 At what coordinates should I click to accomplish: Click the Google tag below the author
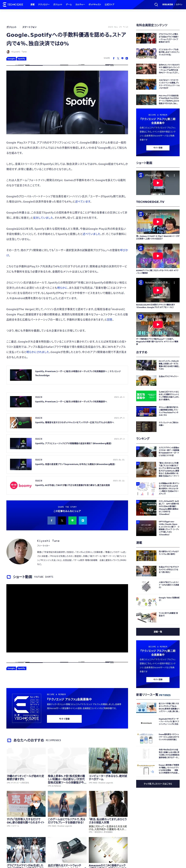(11, 59)
